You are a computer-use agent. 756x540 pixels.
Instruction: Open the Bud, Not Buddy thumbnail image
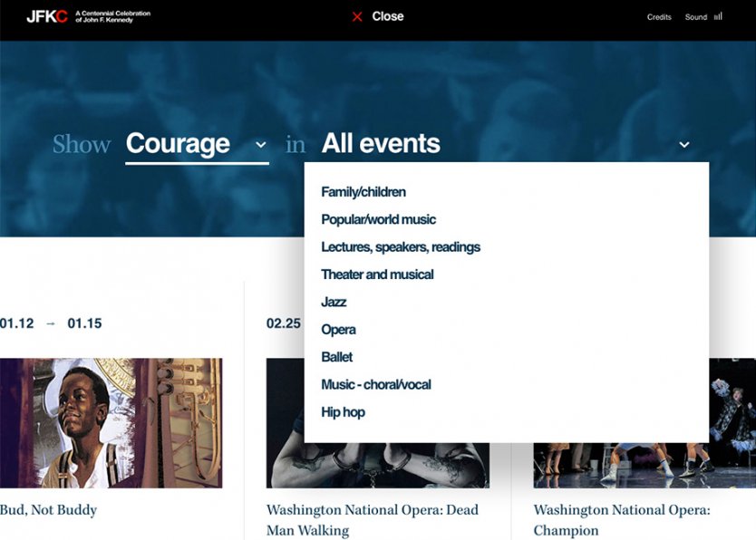(111, 423)
